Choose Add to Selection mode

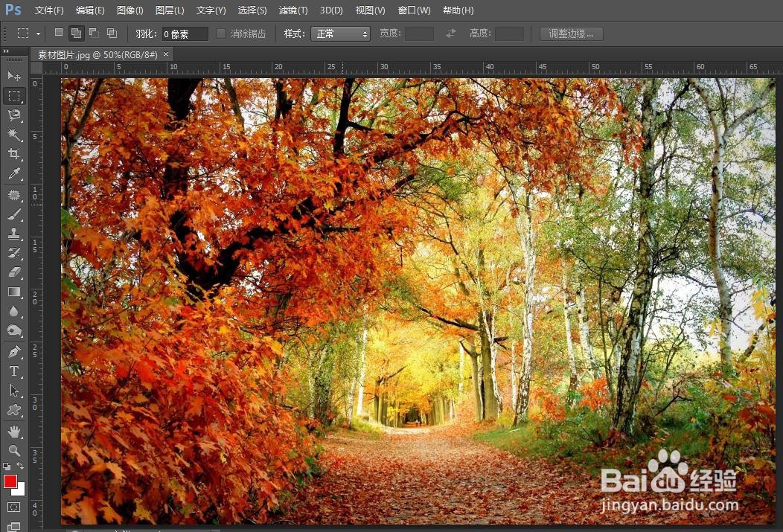point(76,33)
